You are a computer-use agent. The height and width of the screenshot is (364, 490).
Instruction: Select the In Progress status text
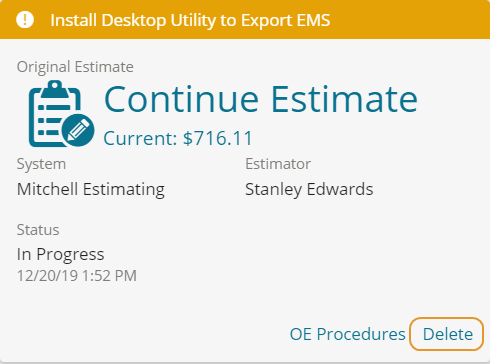61,254
